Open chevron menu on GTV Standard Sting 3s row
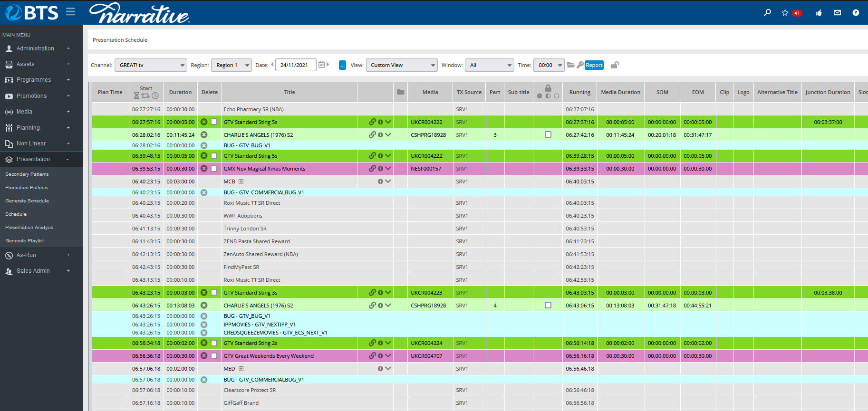Viewport: 868px width, 411px height. pos(388,293)
